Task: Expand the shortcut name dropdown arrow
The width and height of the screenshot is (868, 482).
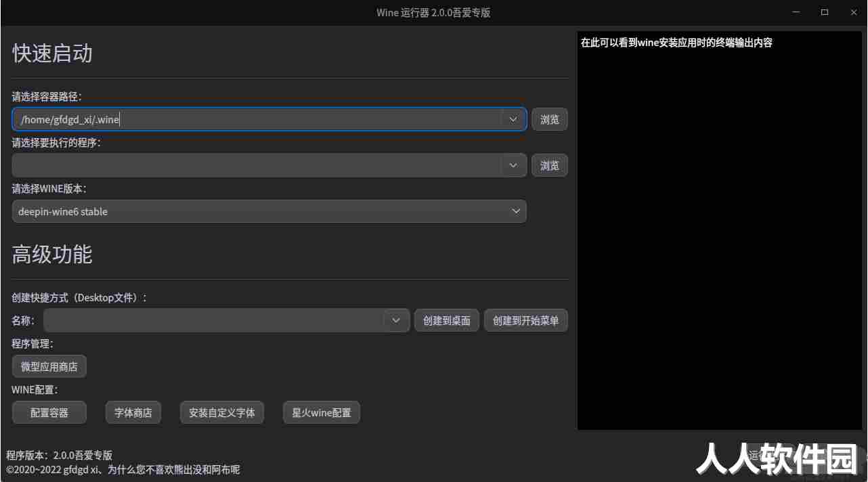Action: 397,320
